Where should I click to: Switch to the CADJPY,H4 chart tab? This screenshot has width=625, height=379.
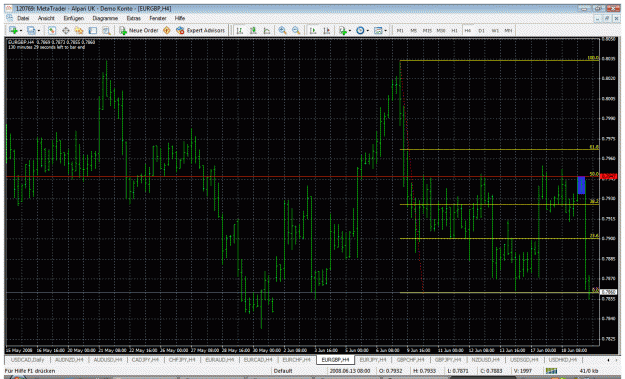[145, 360]
